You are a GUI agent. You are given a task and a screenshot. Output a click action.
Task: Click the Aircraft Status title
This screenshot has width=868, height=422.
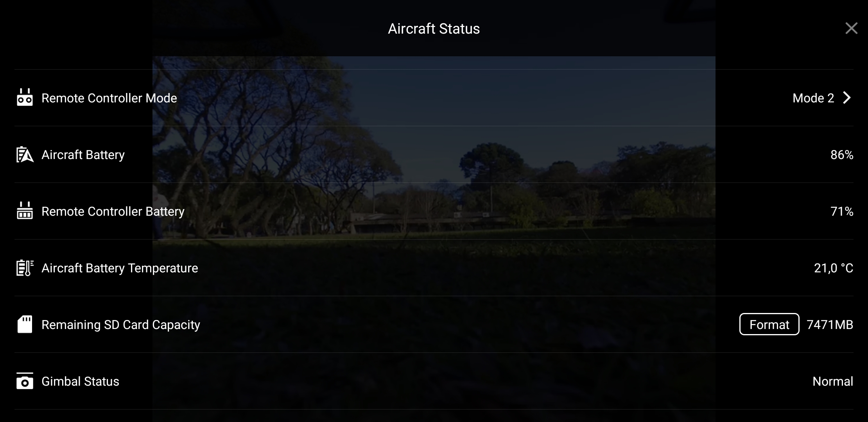click(434, 29)
